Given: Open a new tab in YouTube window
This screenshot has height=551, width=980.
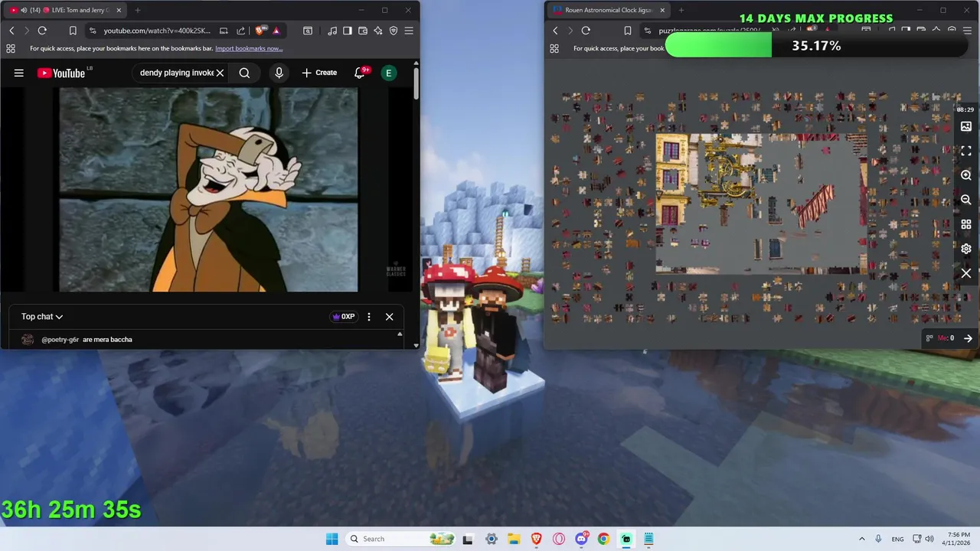Looking at the screenshot, I should click(x=138, y=10).
